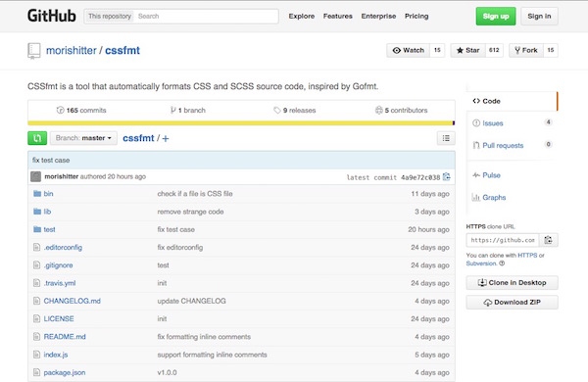This screenshot has height=382, width=588.
Task: Click the lib folder icon
Action: (x=37, y=212)
